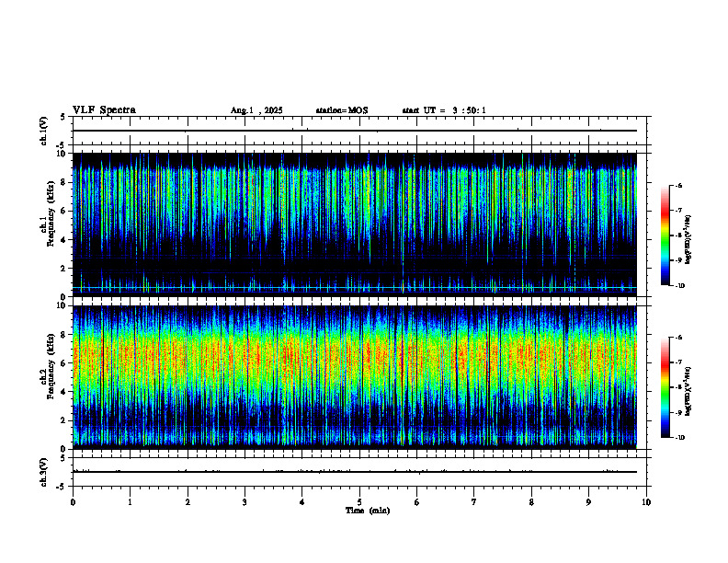Click the "ch.3(V)" axis label at the bottom

click(44, 472)
